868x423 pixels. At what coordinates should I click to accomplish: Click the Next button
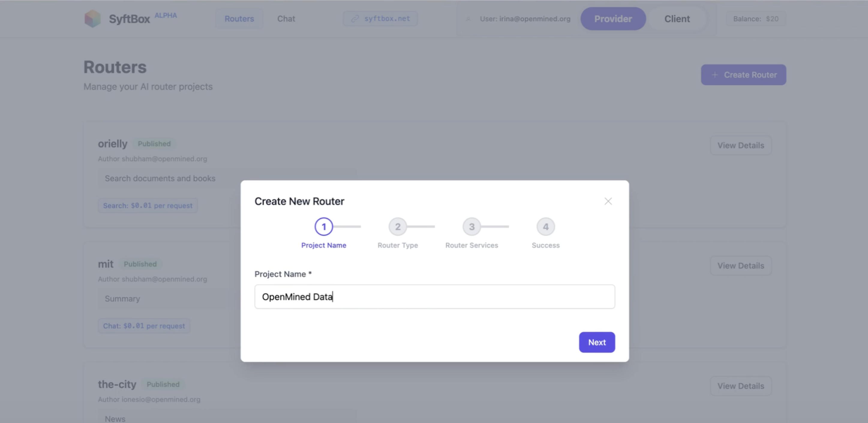pos(597,342)
